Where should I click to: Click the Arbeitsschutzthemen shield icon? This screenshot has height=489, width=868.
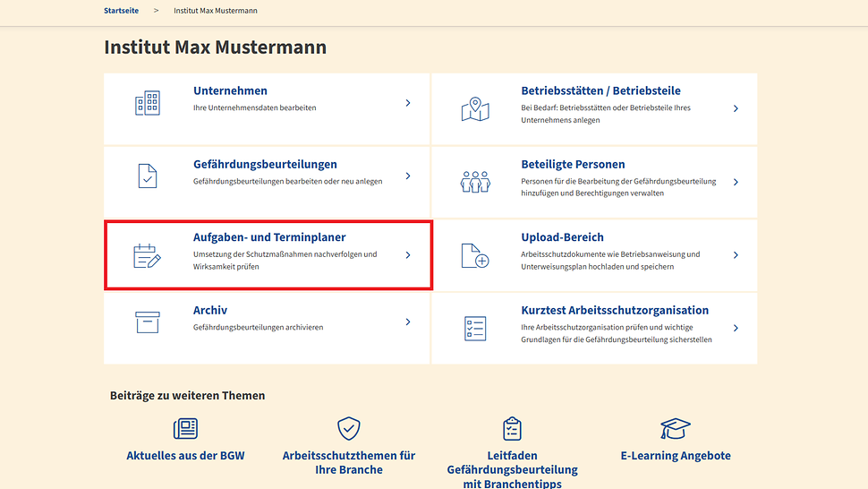[349, 429]
